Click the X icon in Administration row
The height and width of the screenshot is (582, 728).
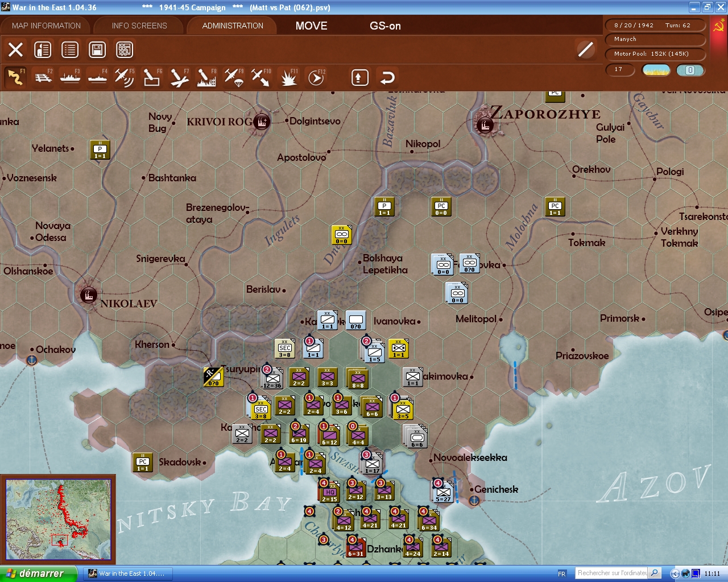[16, 49]
